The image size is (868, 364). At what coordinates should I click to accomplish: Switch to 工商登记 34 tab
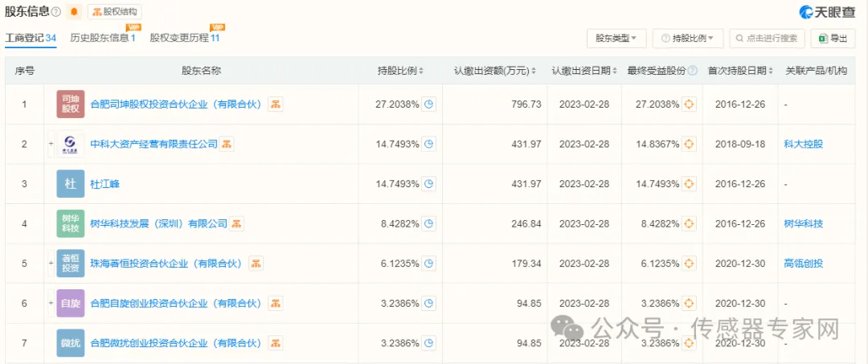tap(31, 39)
